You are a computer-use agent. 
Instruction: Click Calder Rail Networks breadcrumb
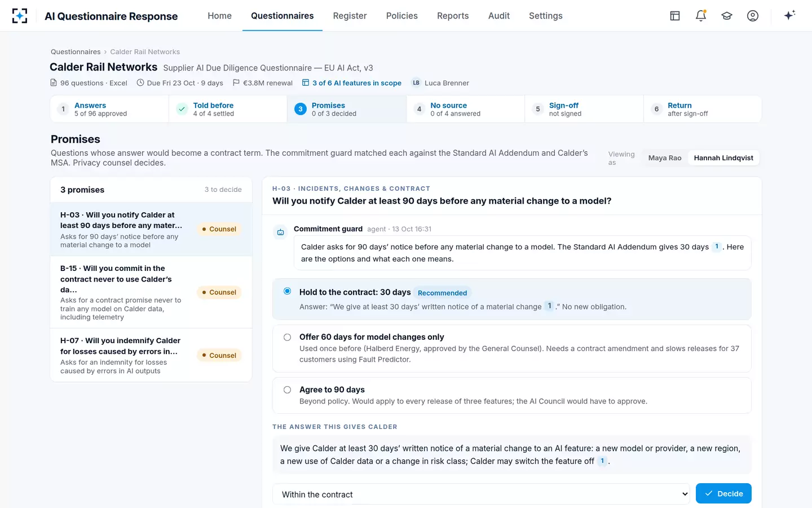pos(145,52)
